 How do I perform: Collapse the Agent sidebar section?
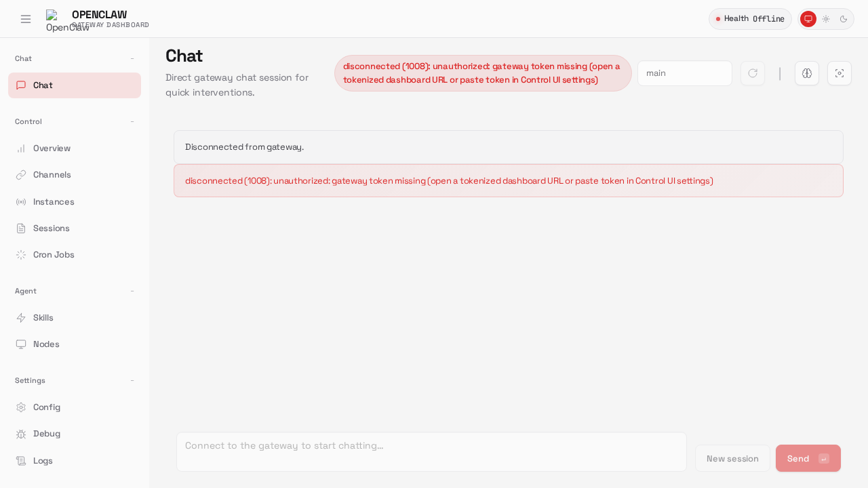(x=132, y=291)
